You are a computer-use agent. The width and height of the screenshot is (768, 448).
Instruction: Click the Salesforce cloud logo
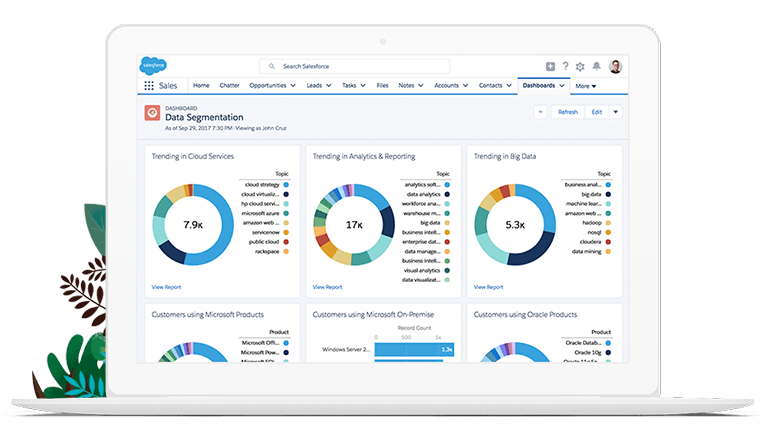[x=153, y=66]
